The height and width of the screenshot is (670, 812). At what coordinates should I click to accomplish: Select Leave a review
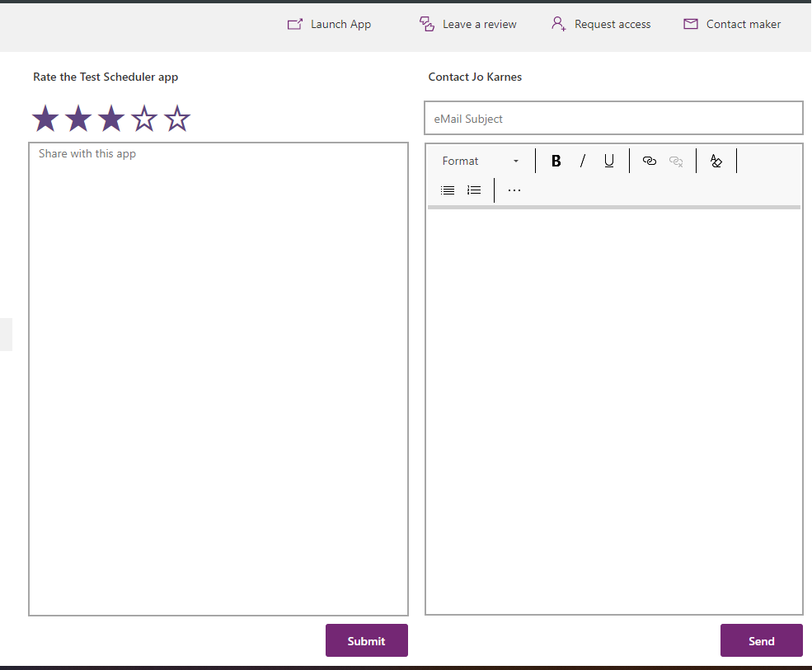pos(468,24)
